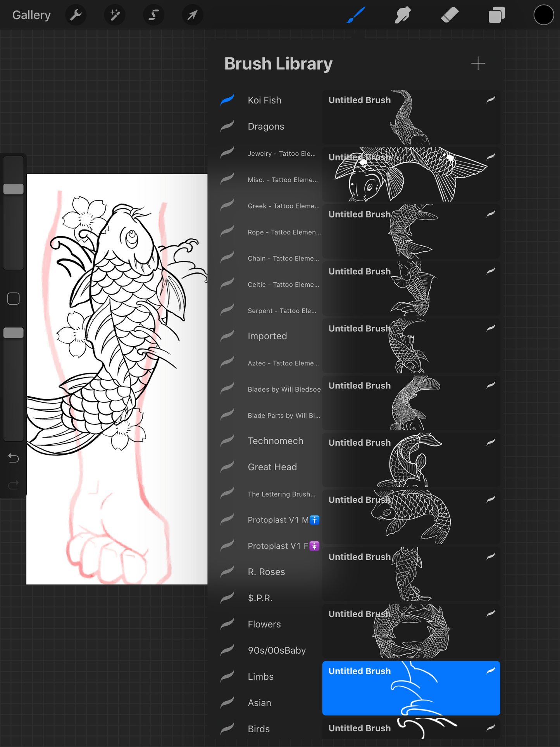Viewport: 560px width, 747px height.
Task: Click the brush size slider handle
Action: click(14, 189)
